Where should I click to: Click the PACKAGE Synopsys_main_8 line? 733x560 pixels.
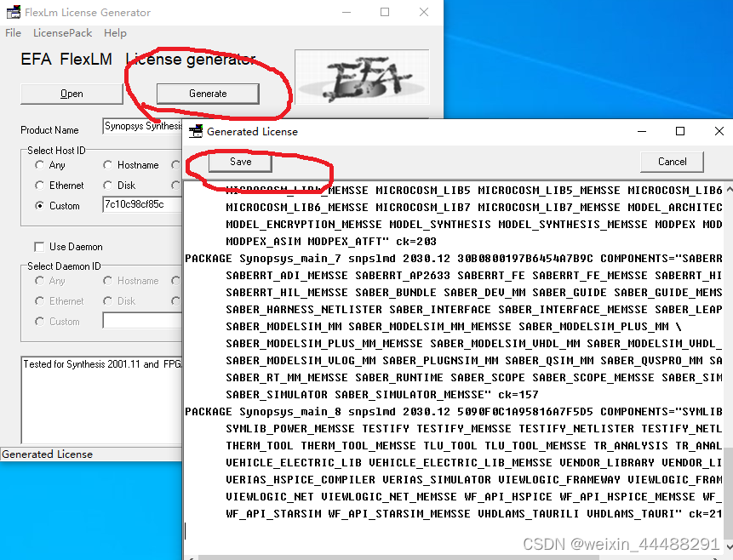click(x=454, y=412)
